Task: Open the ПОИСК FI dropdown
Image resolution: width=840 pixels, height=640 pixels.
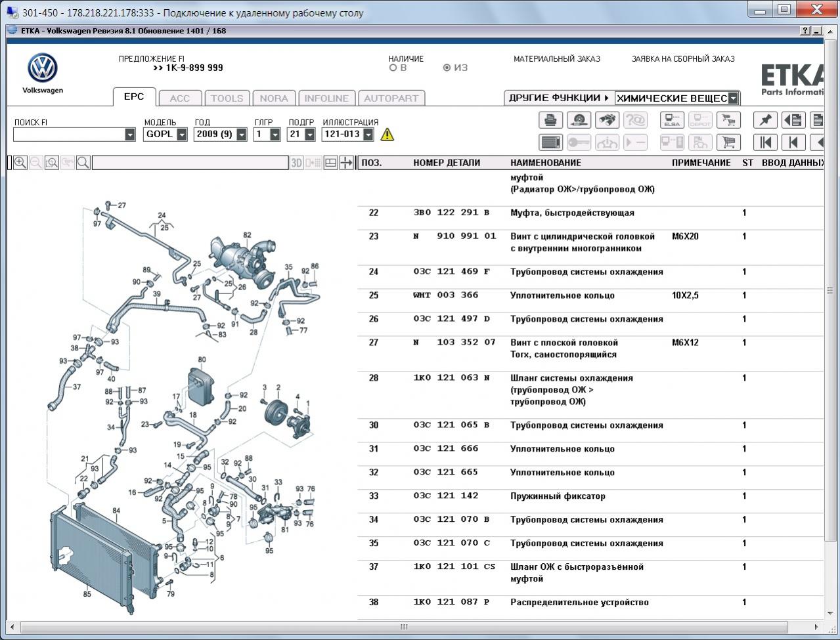Action: (x=130, y=135)
